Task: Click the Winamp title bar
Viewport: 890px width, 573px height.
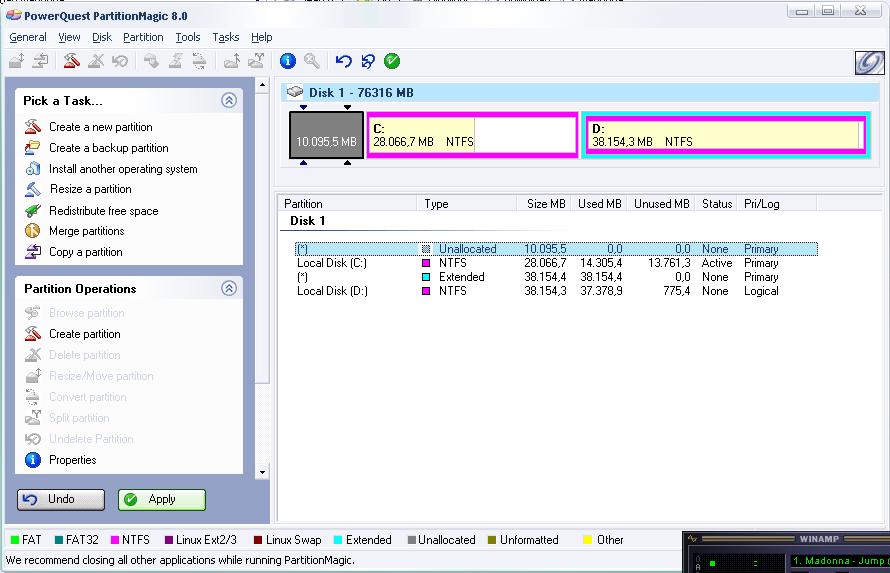Action: tap(788, 538)
